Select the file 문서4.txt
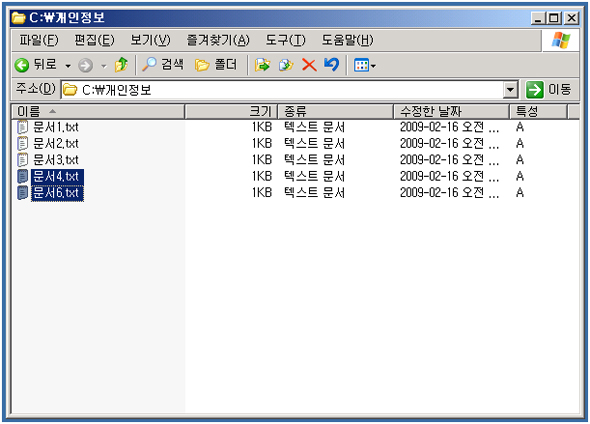The image size is (590, 424). 57,176
